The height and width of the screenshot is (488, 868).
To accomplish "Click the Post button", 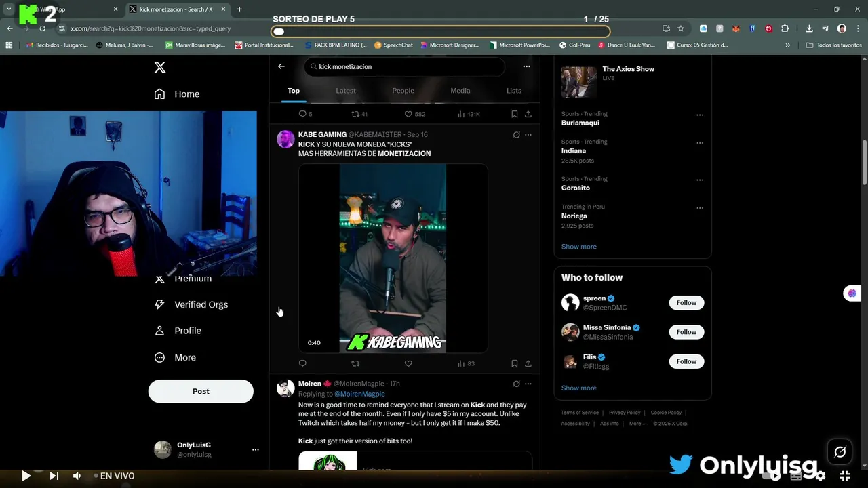I will coord(201,391).
